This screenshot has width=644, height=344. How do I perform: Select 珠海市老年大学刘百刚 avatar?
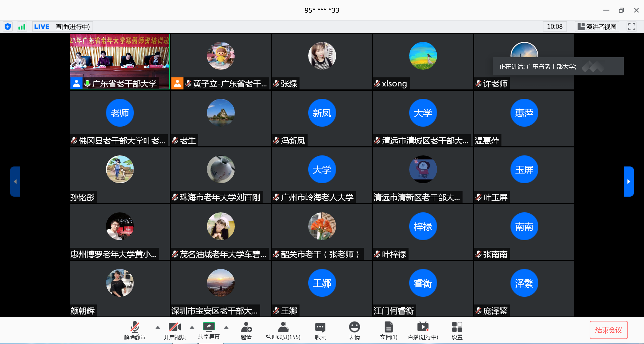[221, 169]
